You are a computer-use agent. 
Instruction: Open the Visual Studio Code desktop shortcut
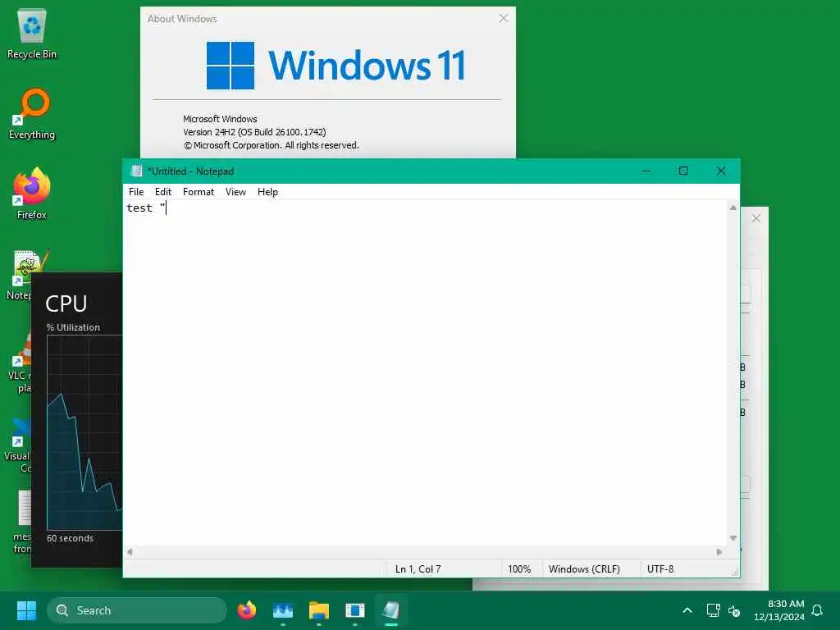tap(20, 445)
